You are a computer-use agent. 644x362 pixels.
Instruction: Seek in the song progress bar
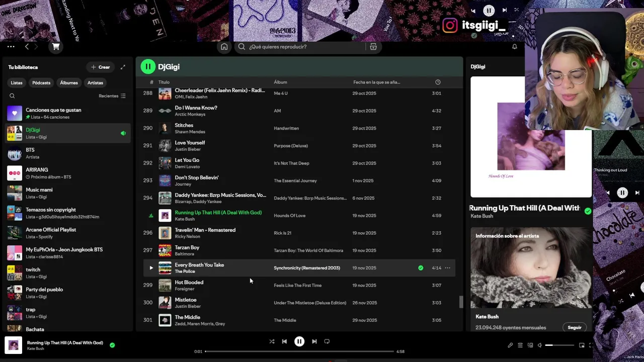click(x=299, y=351)
